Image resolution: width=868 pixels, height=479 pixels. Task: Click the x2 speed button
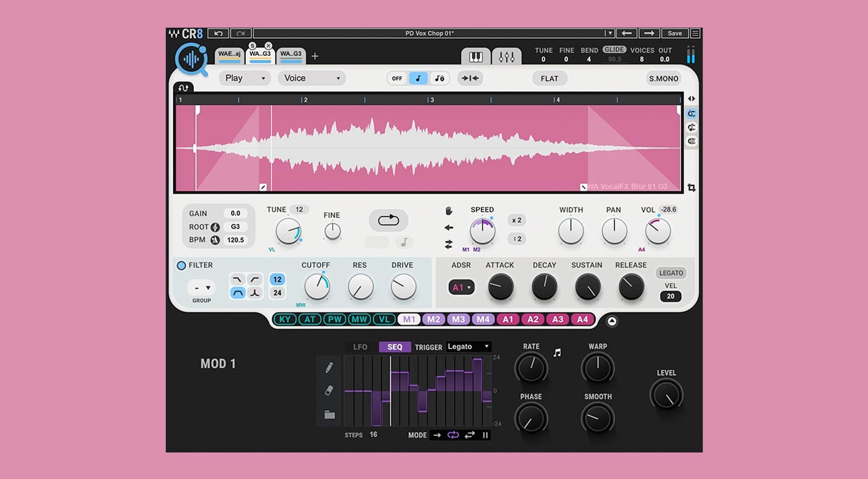(x=517, y=220)
